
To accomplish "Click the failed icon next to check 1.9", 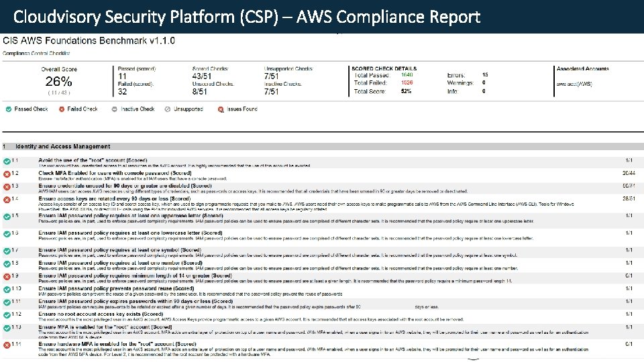I will [6, 276].
